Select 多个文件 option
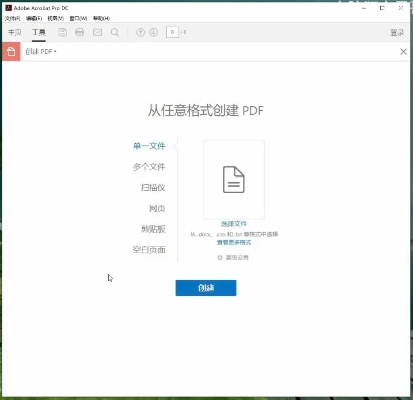This screenshot has height=400, width=413. point(149,167)
